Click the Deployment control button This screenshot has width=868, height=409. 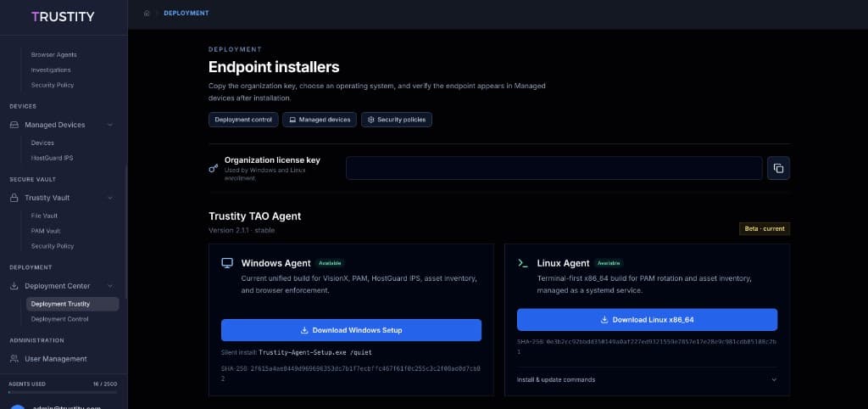pos(243,120)
